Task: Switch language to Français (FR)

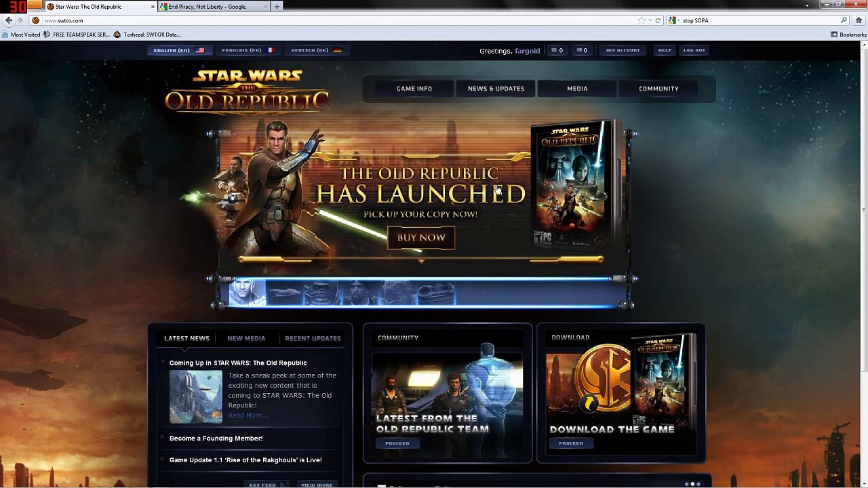Action: pos(248,50)
